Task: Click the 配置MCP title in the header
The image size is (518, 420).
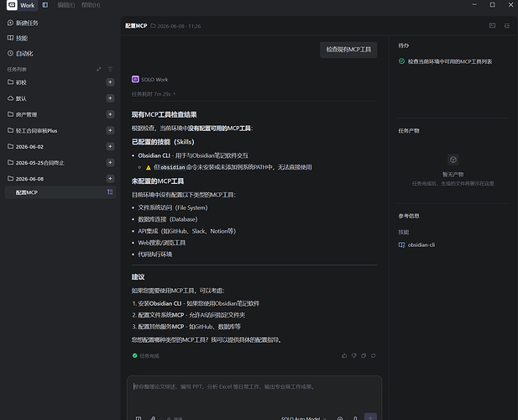Action: coord(136,26)
